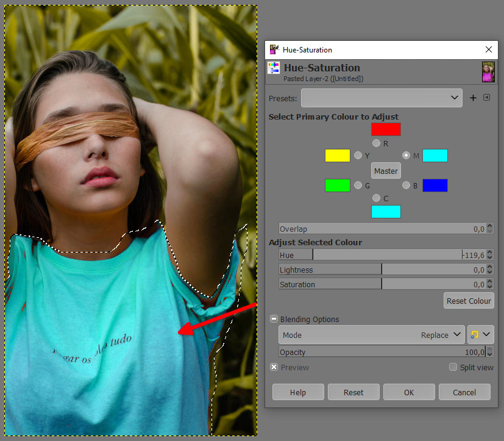Click the Help button
504x441 pixels.
pyautogui.click(x=298, y=392)
